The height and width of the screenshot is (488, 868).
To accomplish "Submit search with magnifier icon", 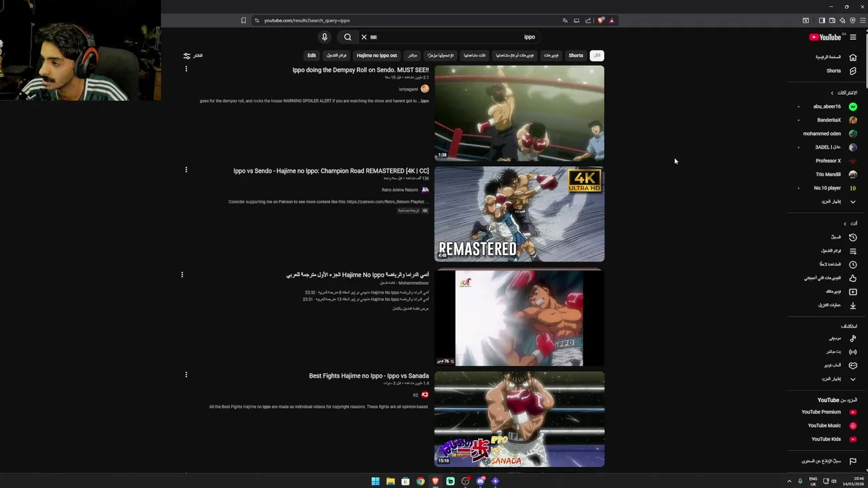I will coord(347,37).
